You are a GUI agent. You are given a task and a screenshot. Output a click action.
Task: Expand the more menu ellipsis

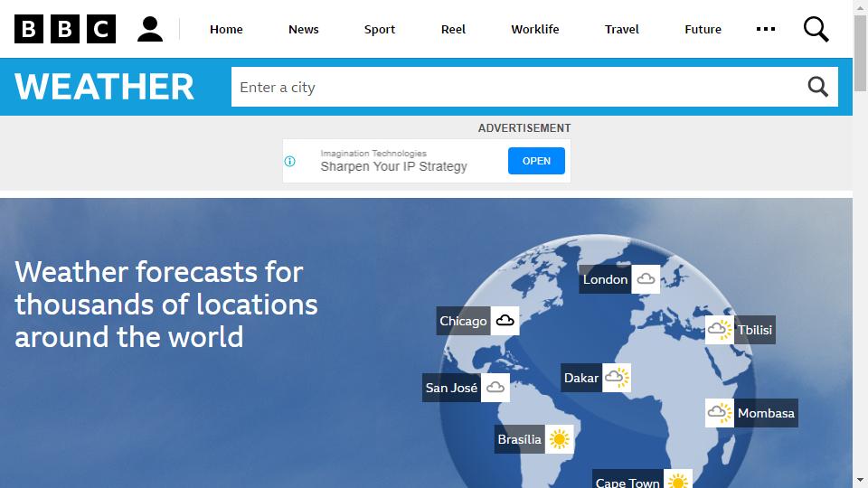[766, 29]
